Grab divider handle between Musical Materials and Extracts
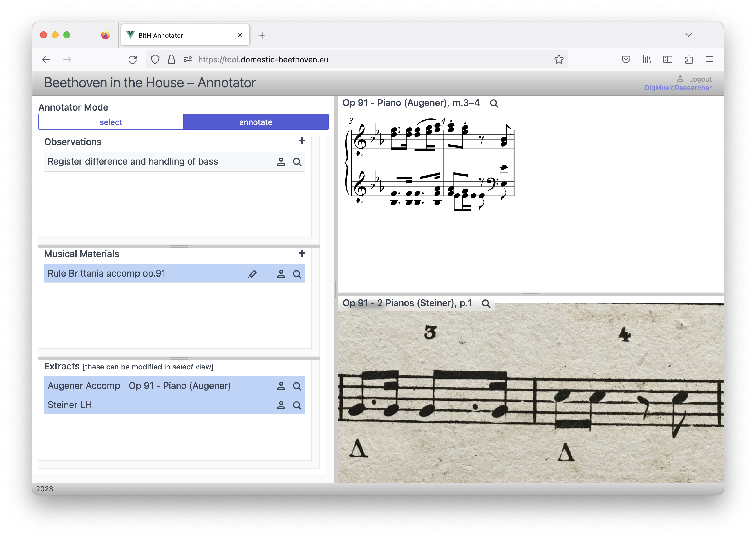This screenshot has width=756, height=538. tap(179, 358)
